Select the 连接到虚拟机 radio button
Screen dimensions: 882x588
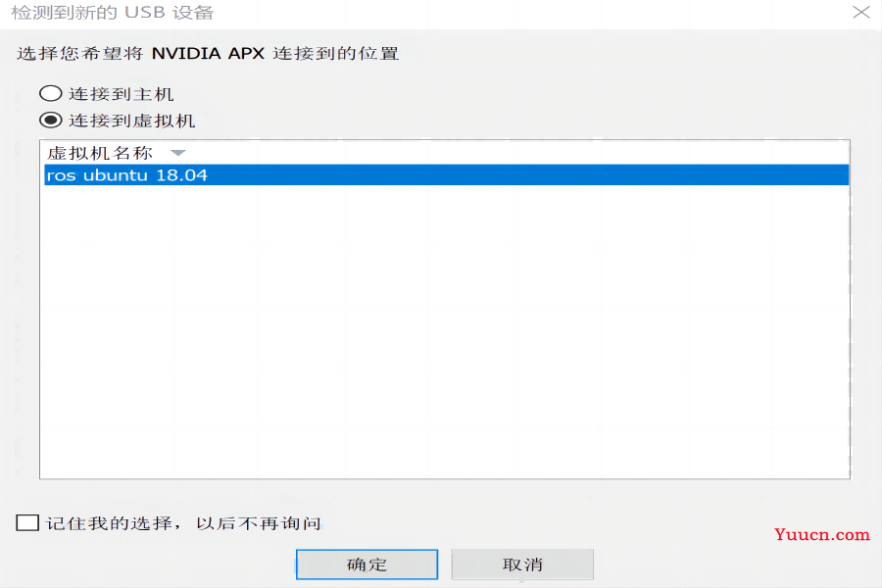(51, 120)
